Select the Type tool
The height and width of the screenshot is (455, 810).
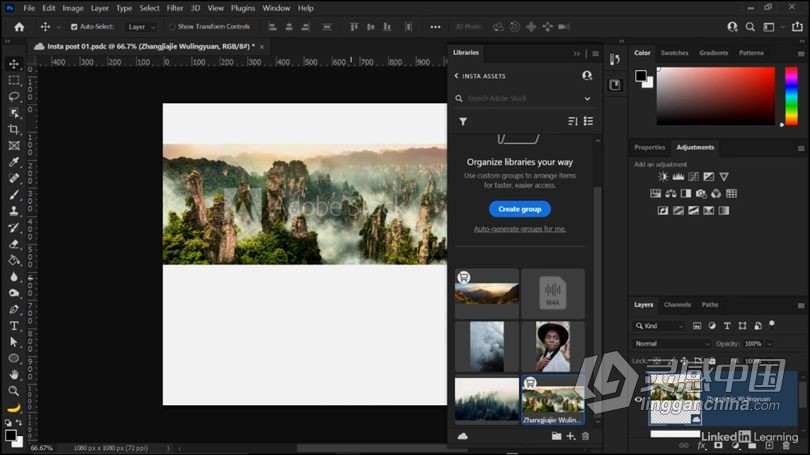click(14, 325)
